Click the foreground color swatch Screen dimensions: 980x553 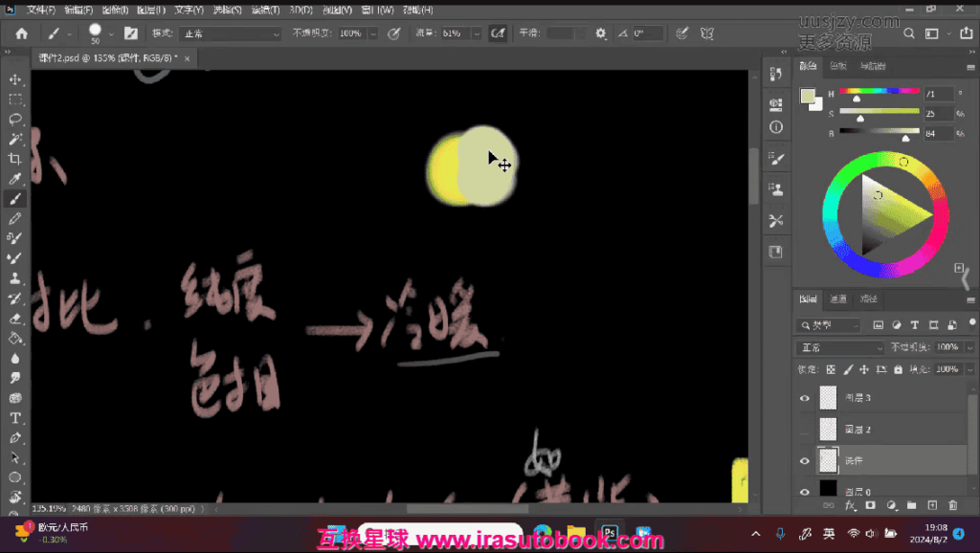(808, 97)
